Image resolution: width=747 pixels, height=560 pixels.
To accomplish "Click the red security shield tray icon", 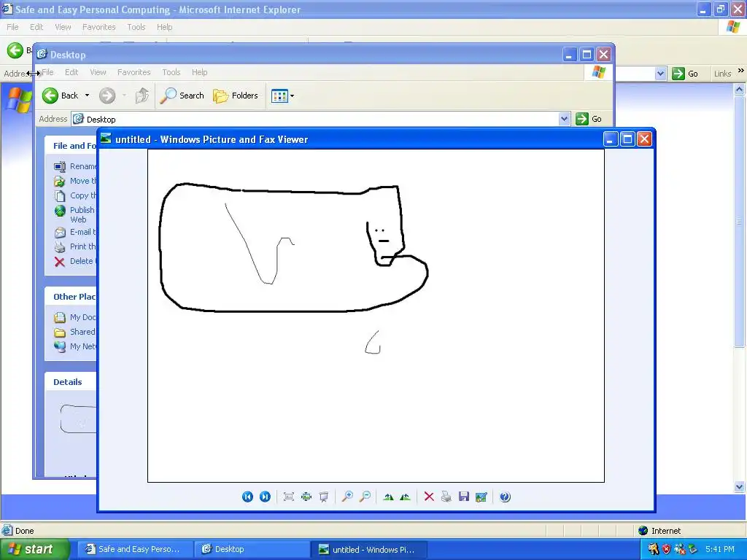I will pos(666,550).
